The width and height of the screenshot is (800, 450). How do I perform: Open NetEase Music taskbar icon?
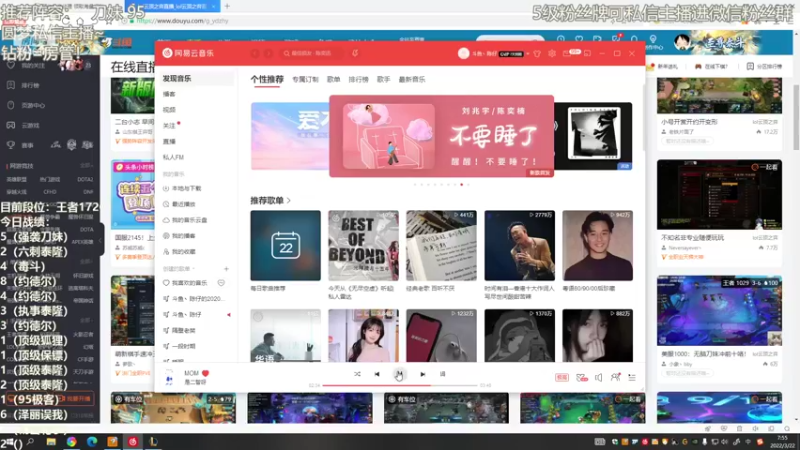tap(133, 442)
